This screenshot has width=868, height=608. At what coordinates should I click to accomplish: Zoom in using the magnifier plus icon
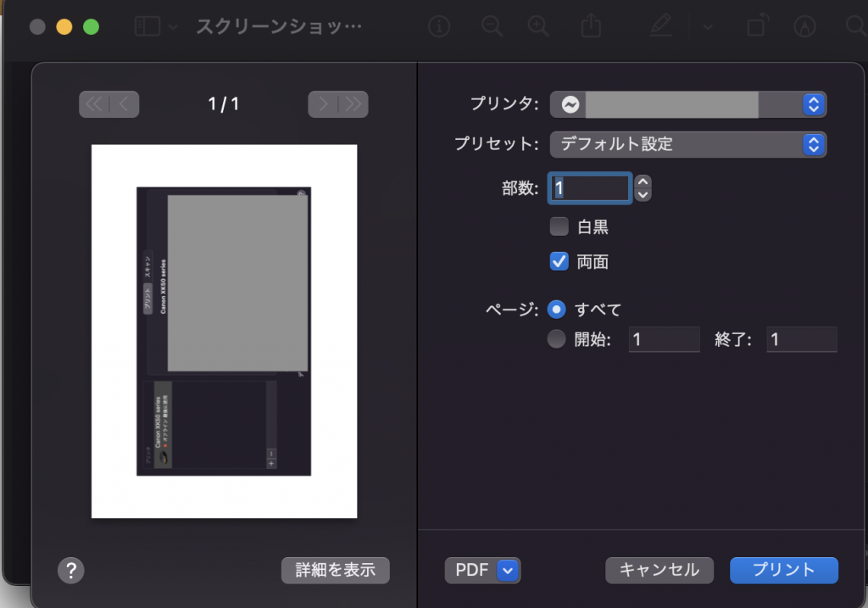tap(538, 26)
